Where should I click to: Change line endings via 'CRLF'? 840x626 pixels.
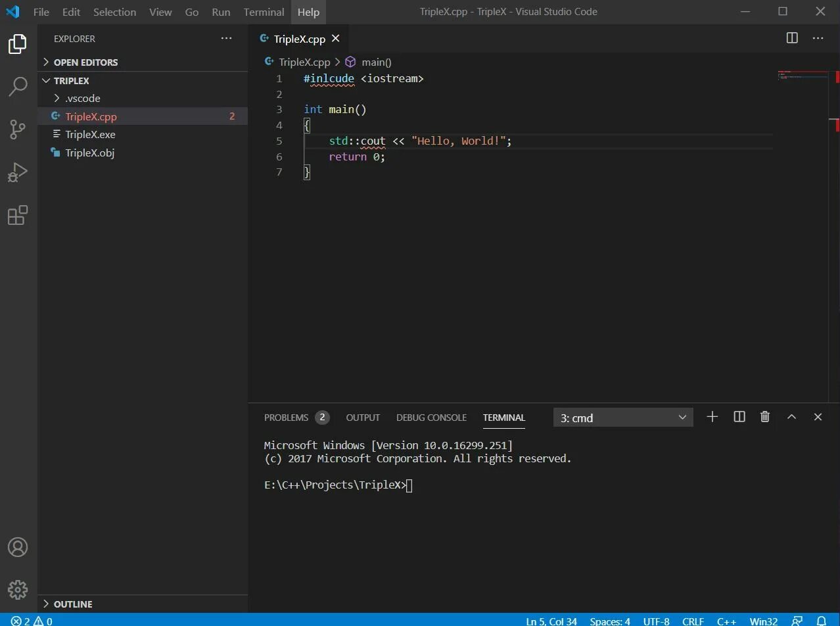(693, 621)
